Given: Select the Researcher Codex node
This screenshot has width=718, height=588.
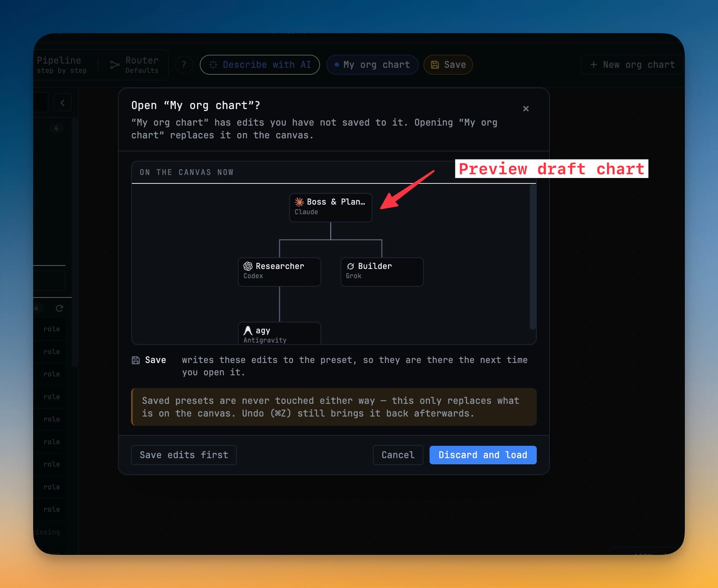Looking at the screenshot, I should pyautogui.click(x=279, y=272).
